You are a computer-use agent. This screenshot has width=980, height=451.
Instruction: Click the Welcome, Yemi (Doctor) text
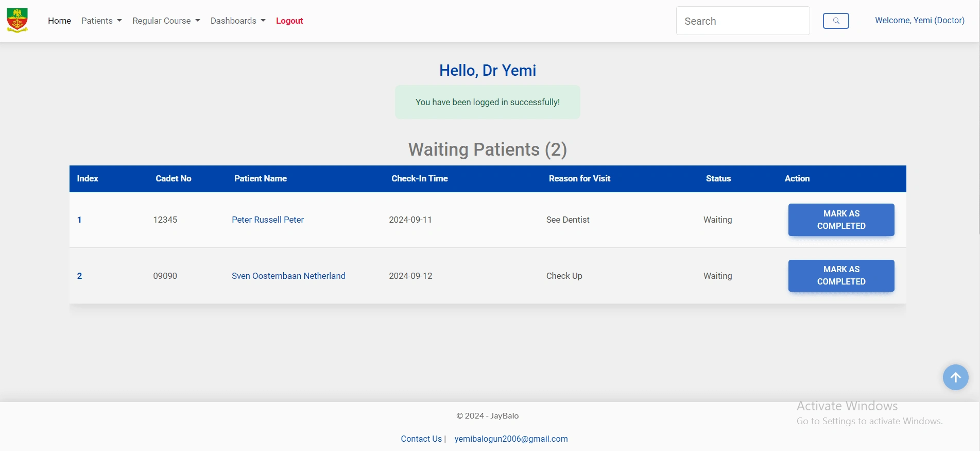point(919,20)
